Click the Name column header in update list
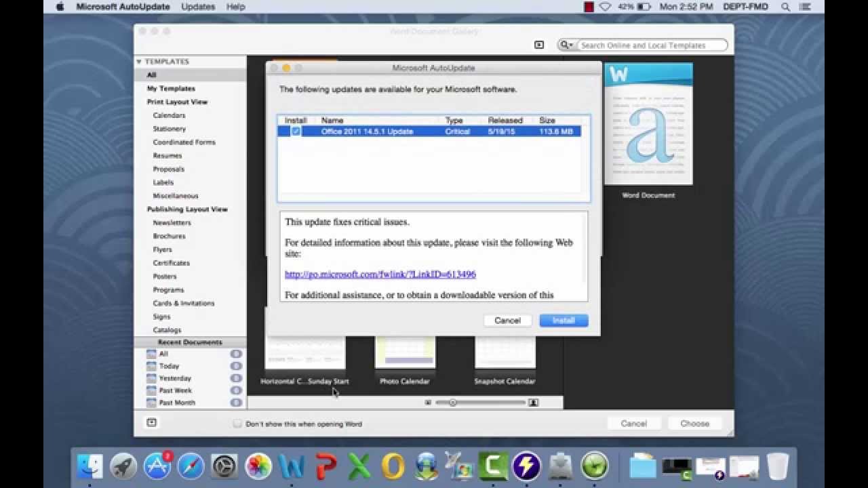The height and width of the screenshot is (488, 868). pyautogui.click(x=332, y=121)
